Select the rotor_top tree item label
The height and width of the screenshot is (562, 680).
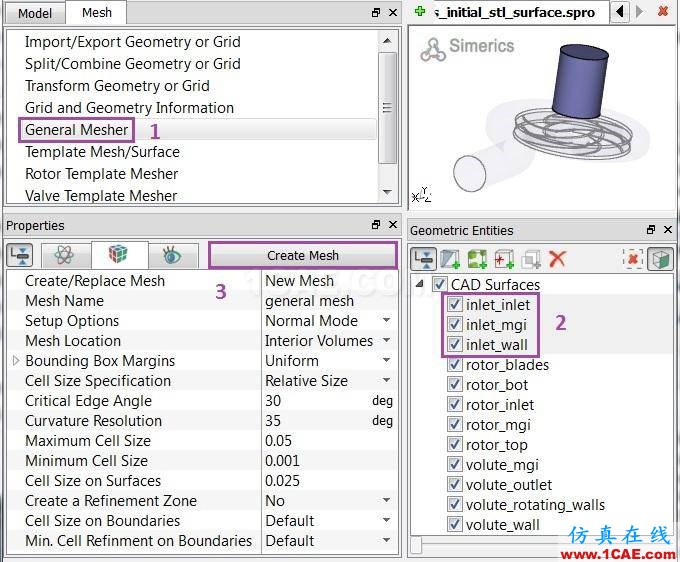(497, 444)
